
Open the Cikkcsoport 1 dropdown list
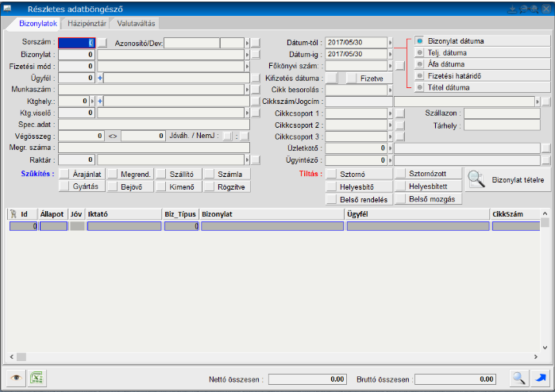tap(390, 113)
